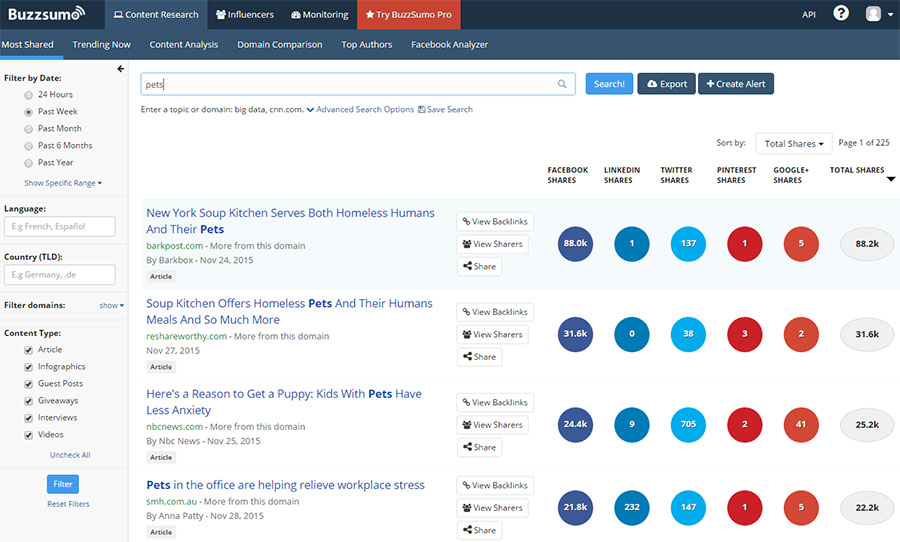Apply filters with the Filter button
This screenshot has height=542, width=900.
(63, 484)
